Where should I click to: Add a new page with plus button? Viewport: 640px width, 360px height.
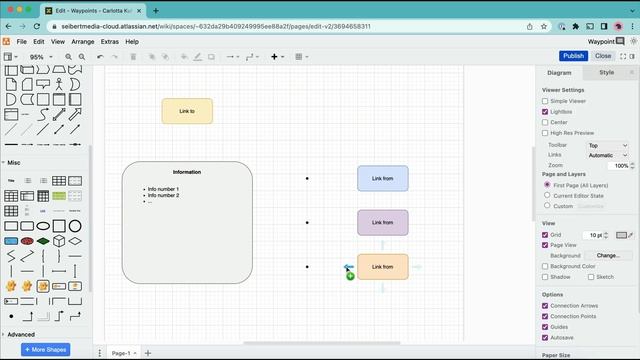[148, 353]
